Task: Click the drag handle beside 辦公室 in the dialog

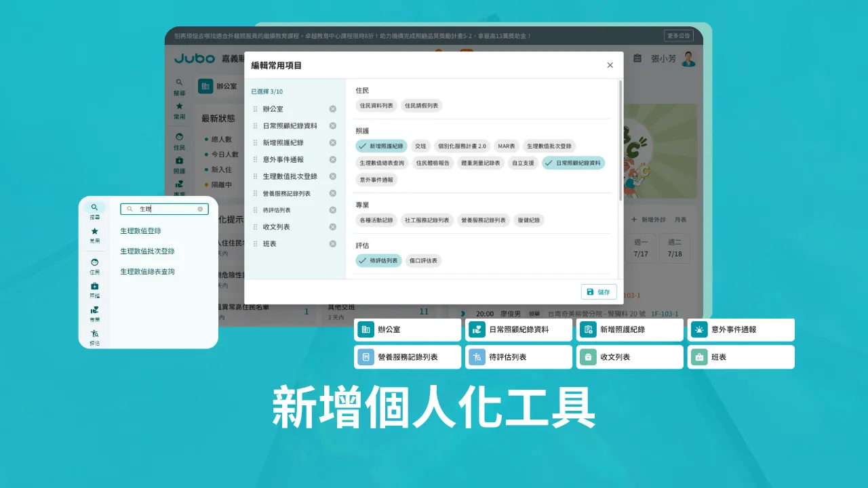Action: (x=256, y=109)
